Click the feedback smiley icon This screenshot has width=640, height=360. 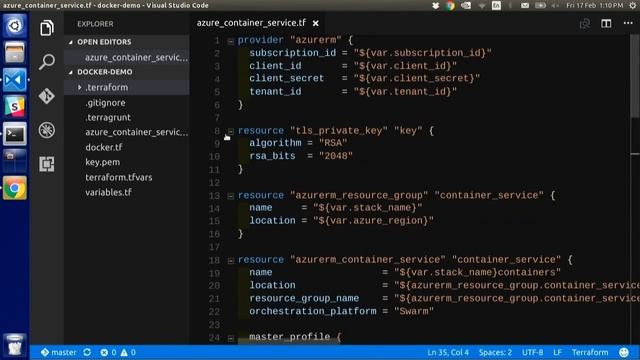tap(624, 352)
